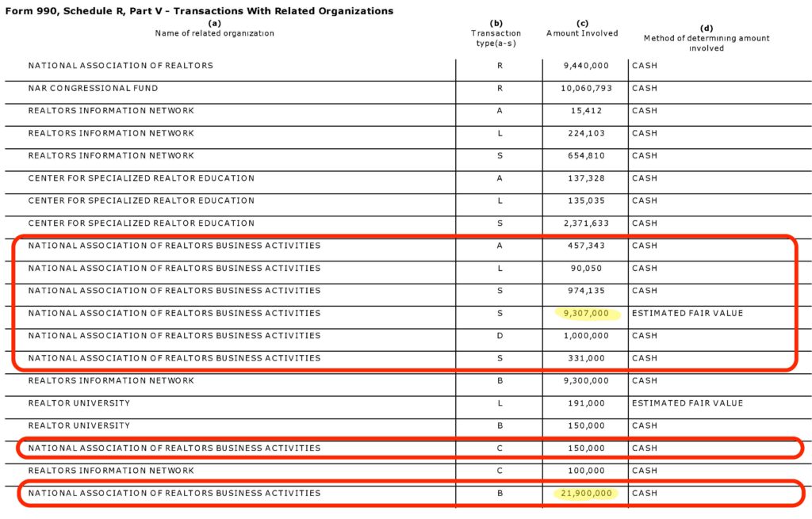Click the amount 9,440,000
This screenshot has height=519, width=812.
pos(586,66)
